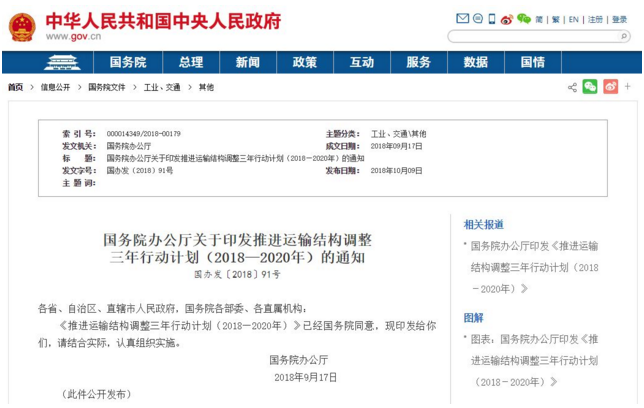Click the Weibo icon in top header
Screen dimensions: 644x408
(x=507, y=19)
